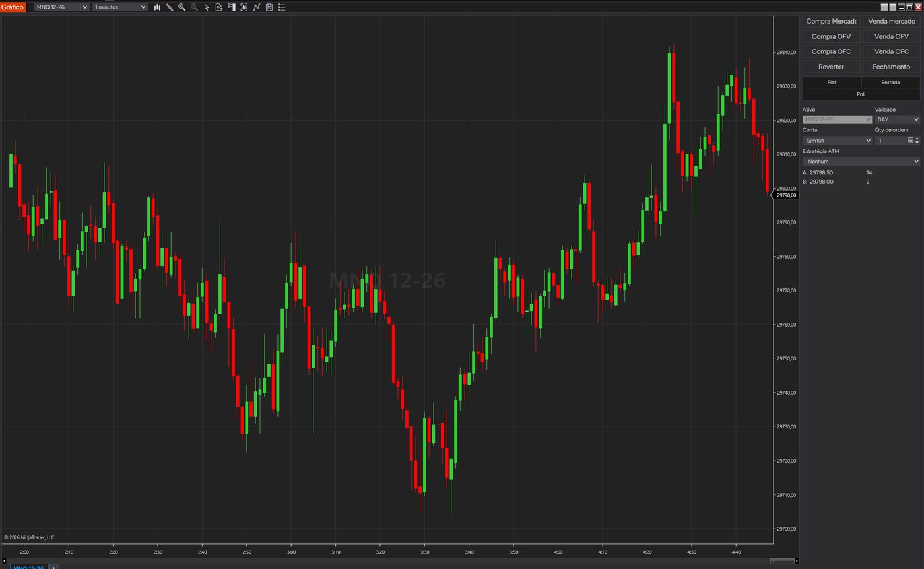Expand the Estratégia ATM Nenhum dropdown
924x569 pixels.
point(861,161)
